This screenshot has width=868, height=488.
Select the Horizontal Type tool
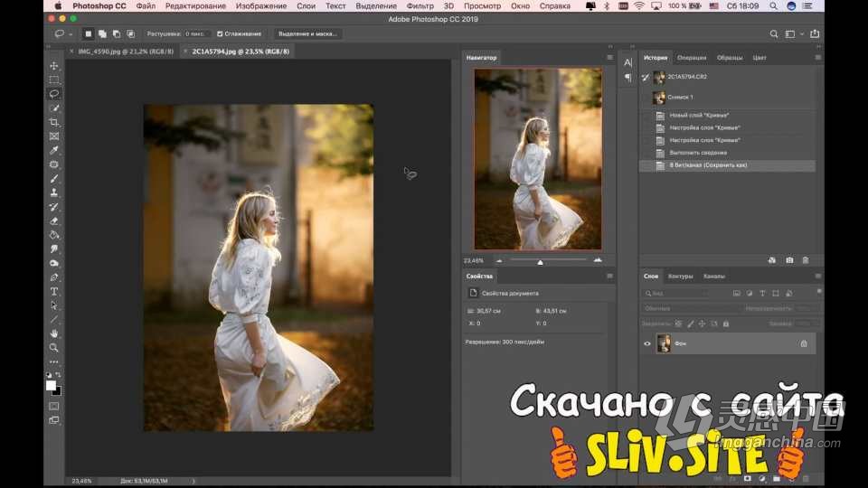pos(53,292)
